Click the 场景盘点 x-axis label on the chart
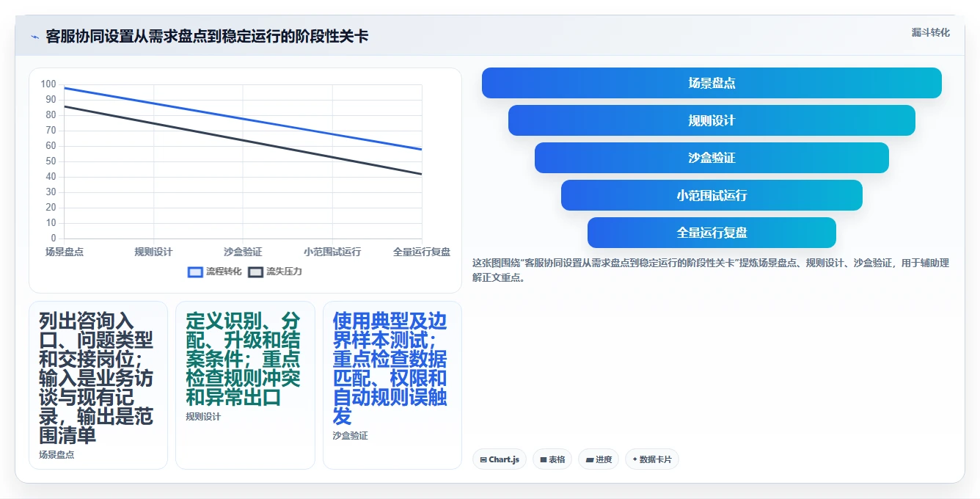 (x=65, y=252)
